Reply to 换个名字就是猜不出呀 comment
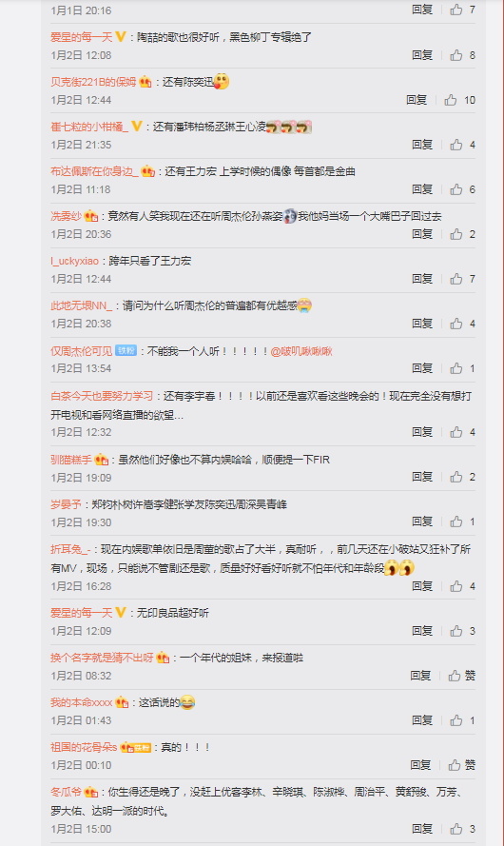The image size is (504, 846). 420,676
